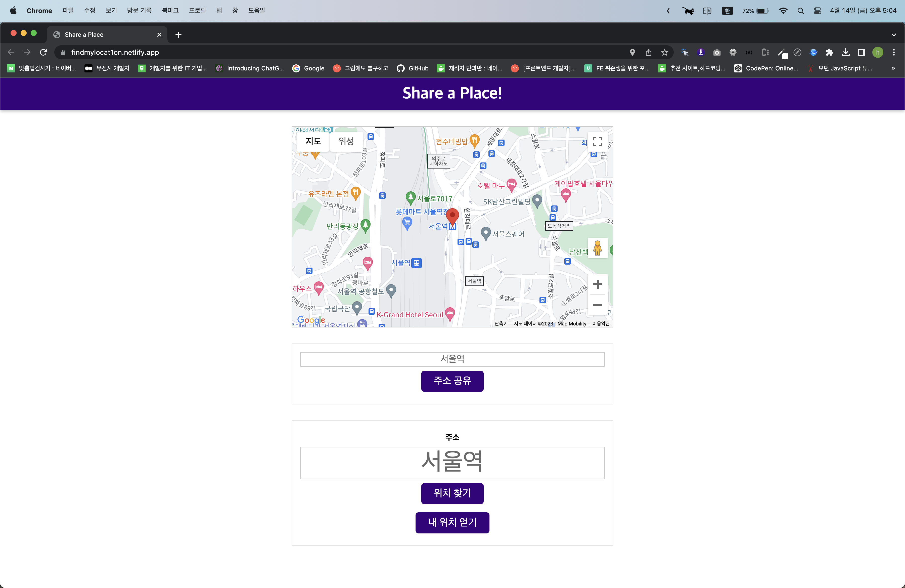Click the Street View pegman icon
Screen dimensions: 905x588
[x=597, y=248]
